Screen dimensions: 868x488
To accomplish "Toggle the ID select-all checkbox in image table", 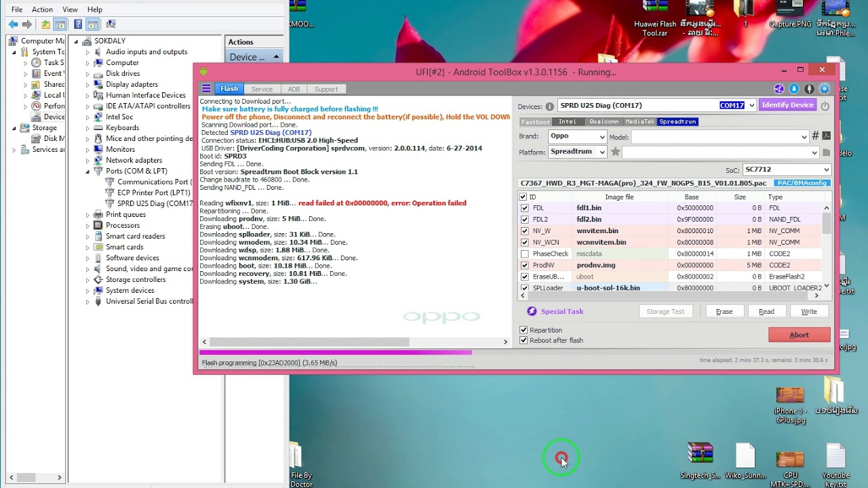I will (x=523, y=197).
